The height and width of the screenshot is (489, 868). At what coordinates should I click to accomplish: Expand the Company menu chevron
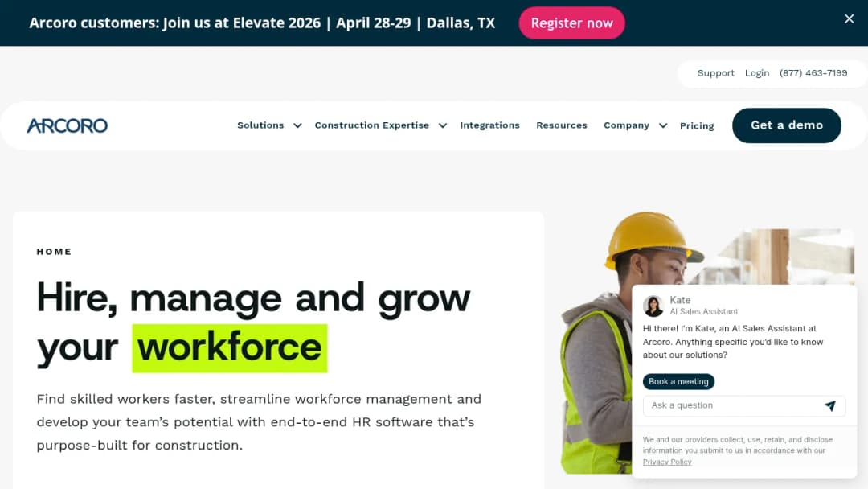662,125
